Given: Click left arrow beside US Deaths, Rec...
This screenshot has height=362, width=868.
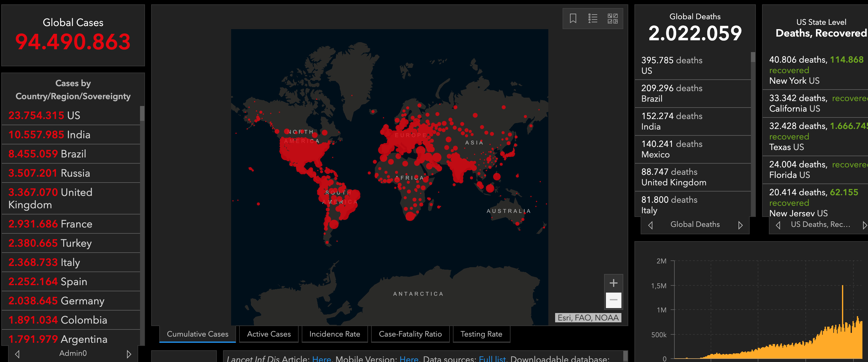Looking at the screenshot, I should click(x=778, y=225).
